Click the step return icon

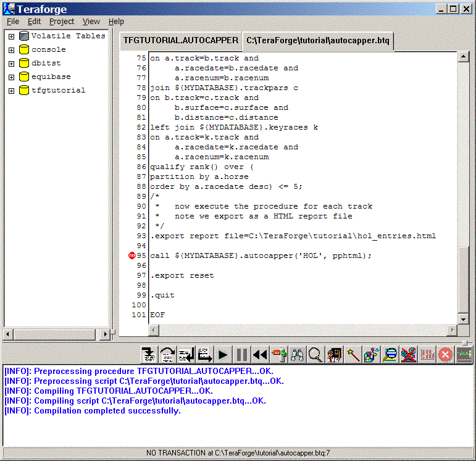pos(186,354)
